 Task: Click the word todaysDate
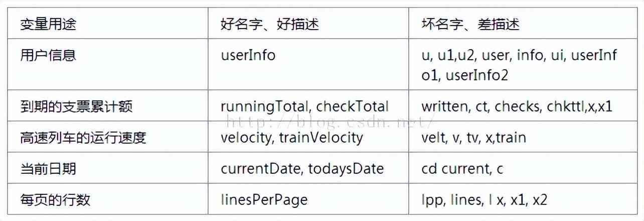[346, 168]
